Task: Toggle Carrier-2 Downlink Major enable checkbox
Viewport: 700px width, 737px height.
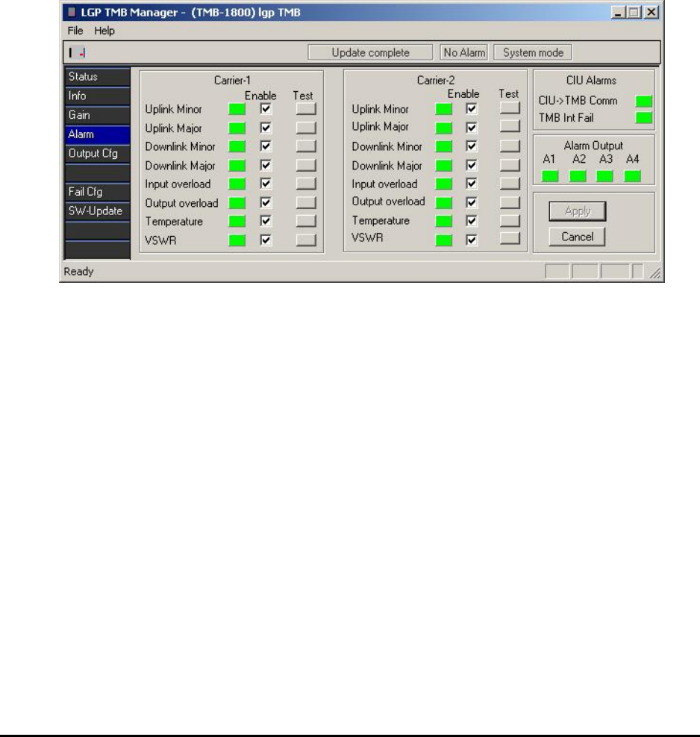Action: pos(471,165)
